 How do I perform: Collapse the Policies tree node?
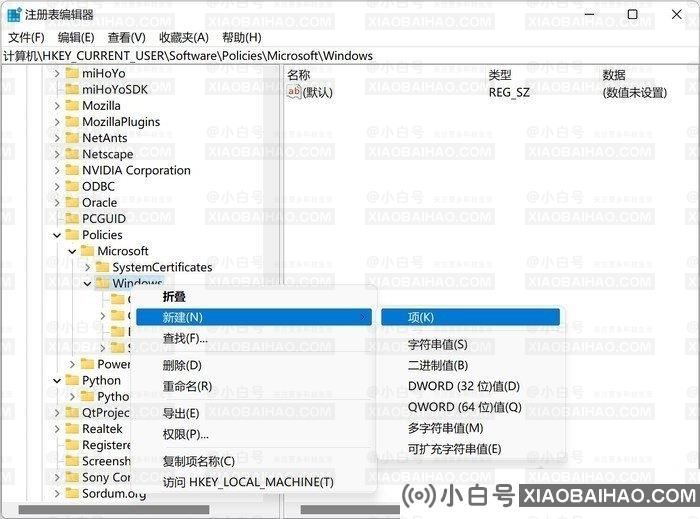pyautogui.click(x=57, y=235)
